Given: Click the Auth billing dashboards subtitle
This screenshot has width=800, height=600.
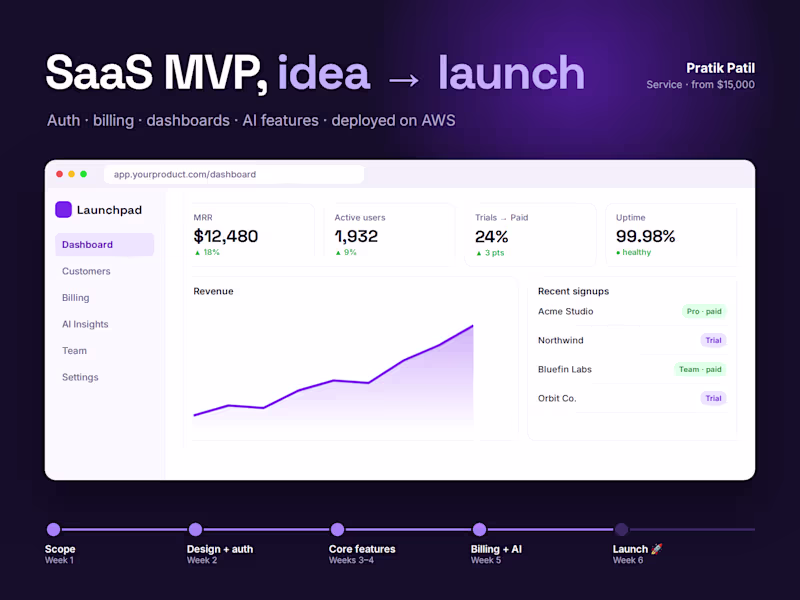Looking at the screenshot, I should coord(251,120).
